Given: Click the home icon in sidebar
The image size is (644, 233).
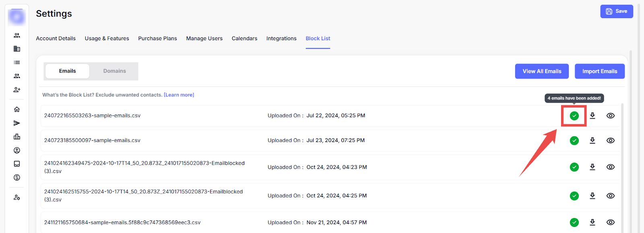Looking at the screenshot, I should (17, 109).
